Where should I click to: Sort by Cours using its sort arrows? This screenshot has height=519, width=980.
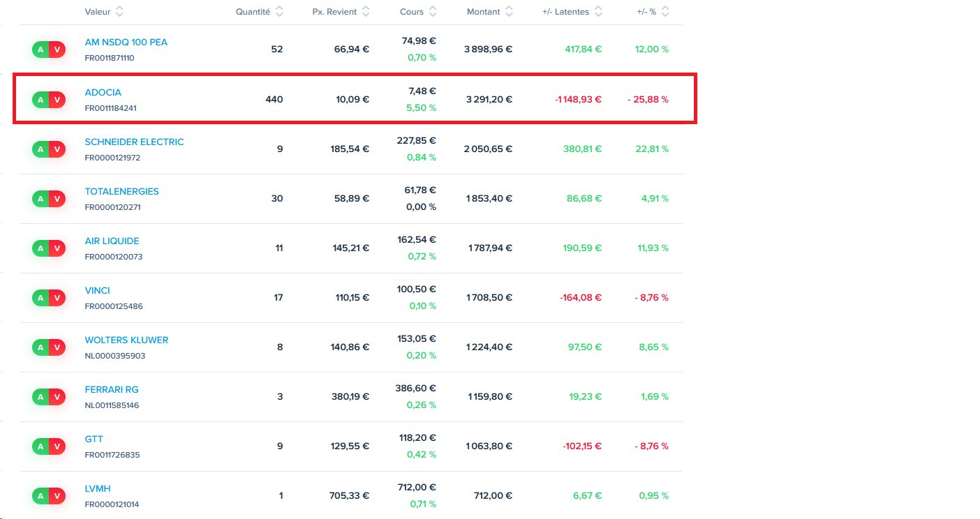tap(433, 12)
